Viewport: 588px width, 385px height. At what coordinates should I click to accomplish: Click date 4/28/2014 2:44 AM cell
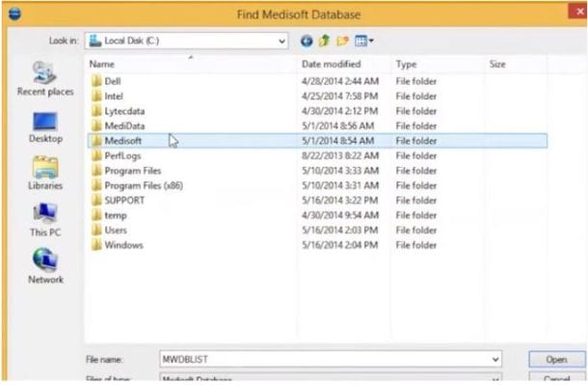coord(340,81)
